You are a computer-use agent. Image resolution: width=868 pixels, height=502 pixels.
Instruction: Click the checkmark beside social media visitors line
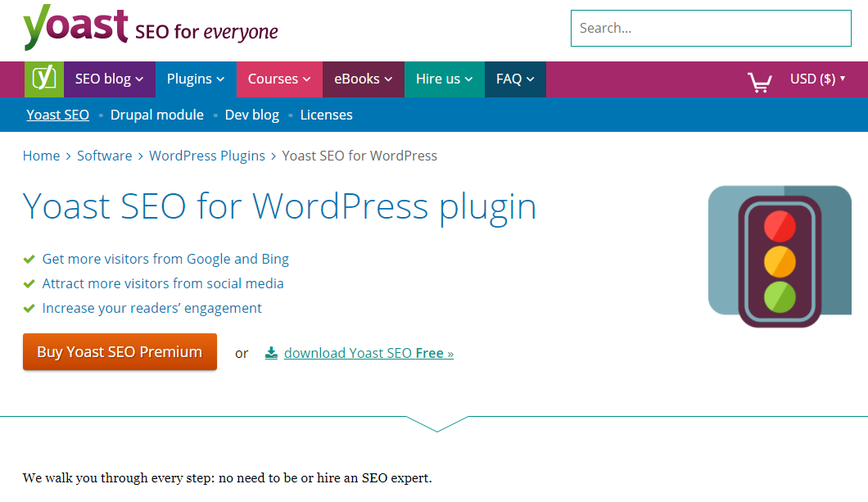(x=29, y=283)
